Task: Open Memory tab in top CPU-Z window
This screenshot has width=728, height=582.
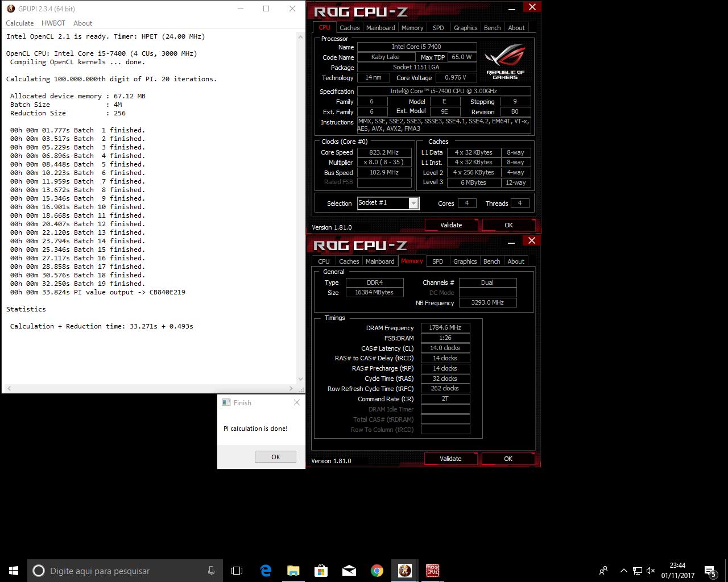Action: click(412, 28)
